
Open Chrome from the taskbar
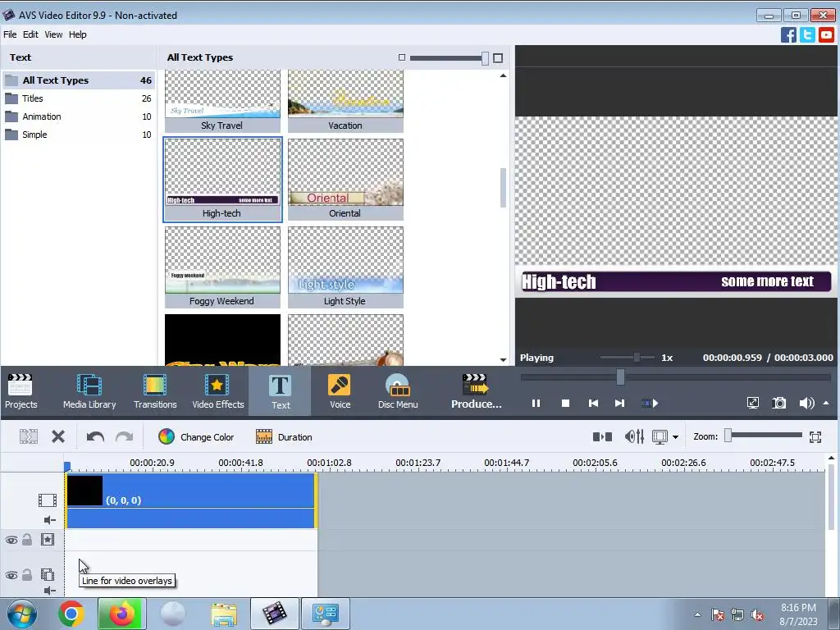point(71,614)
